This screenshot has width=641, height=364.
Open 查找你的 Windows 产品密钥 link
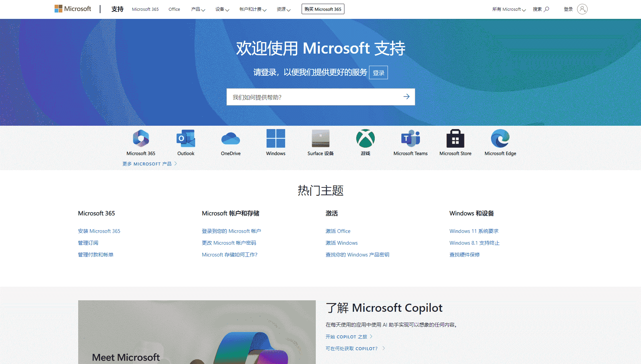point(357,255)
